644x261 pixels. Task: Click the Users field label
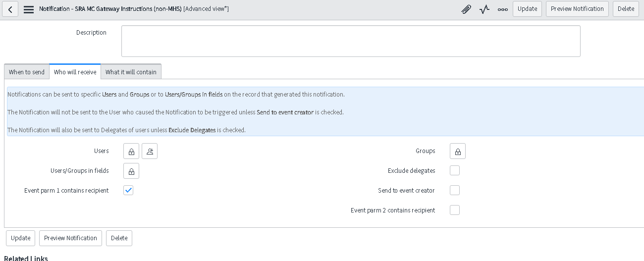[x=102, y=151]
